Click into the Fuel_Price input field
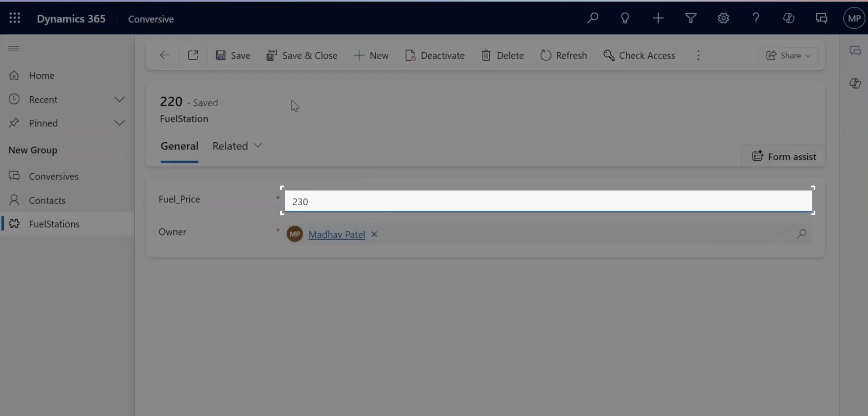The height and width of the screenshot is (416, 868). coord(548,201)
